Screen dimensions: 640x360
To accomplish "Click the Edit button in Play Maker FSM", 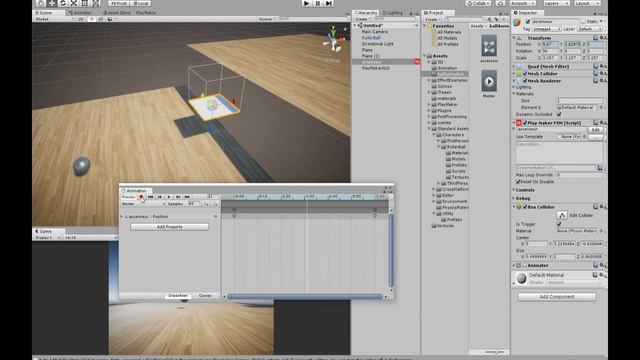I will coord(596,130).
